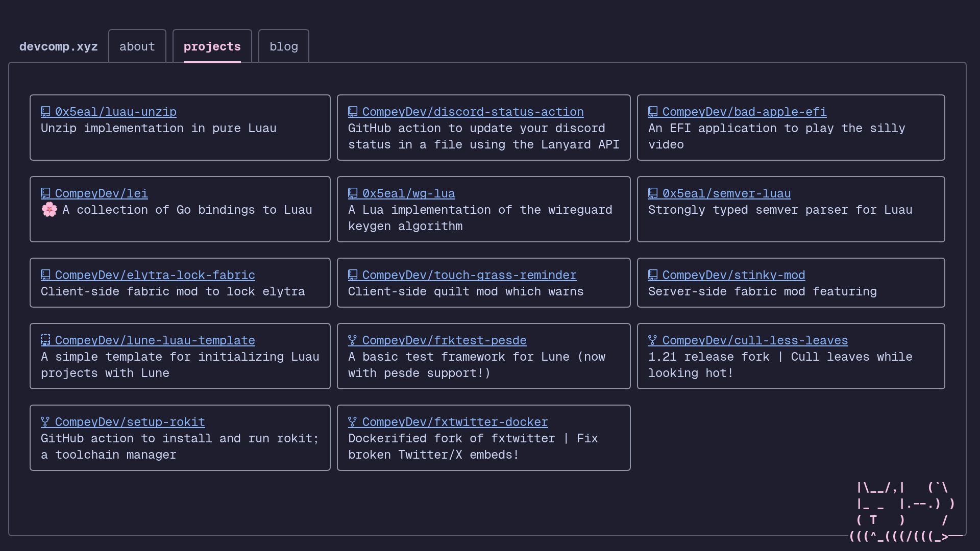980x551 pixels.
Task: Click the description of CompeyDev/fxtwitter-docker
Action: (x=473, y=446)
